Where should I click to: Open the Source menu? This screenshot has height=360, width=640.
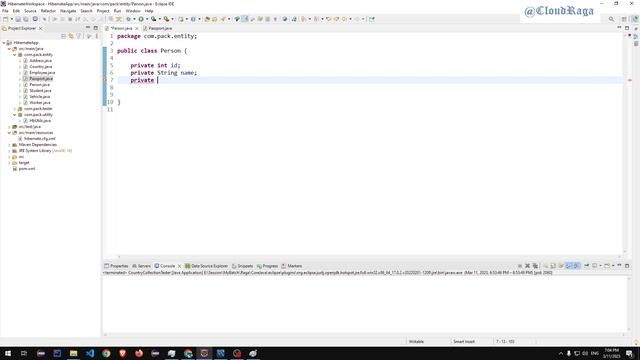30,11
